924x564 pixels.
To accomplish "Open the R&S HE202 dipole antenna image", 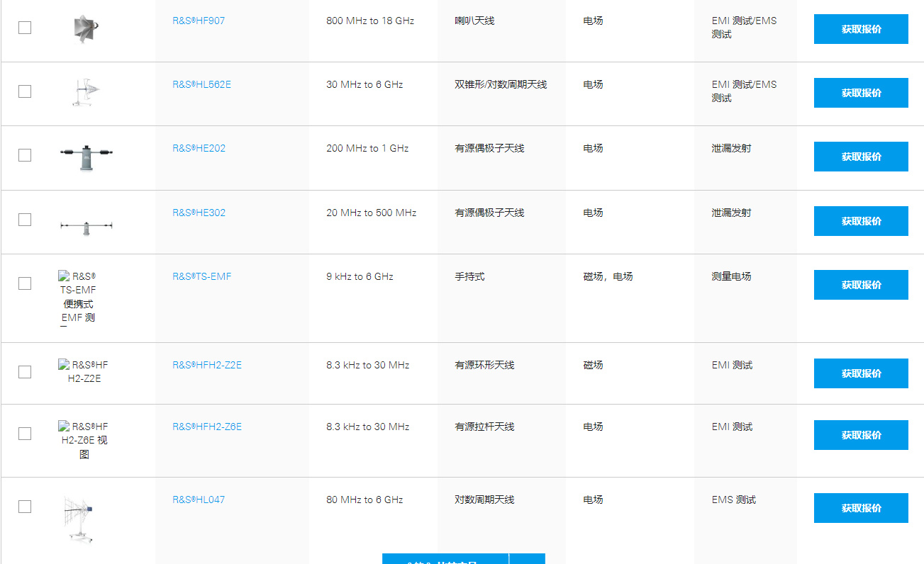I will click(x=86, y=157).
